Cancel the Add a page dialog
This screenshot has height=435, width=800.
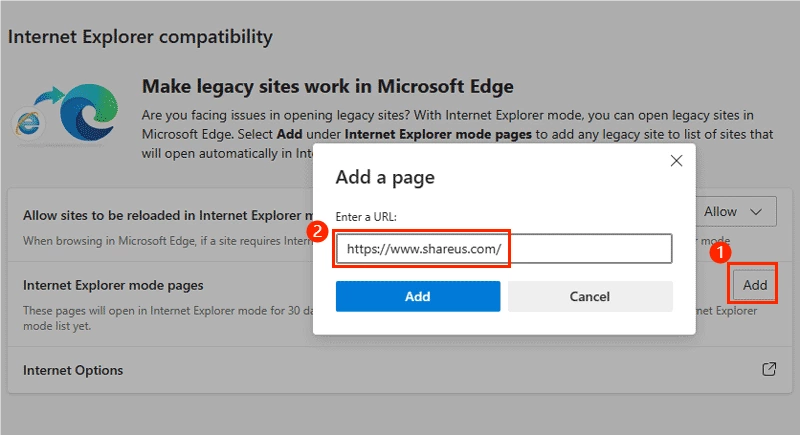pos(590,296)
